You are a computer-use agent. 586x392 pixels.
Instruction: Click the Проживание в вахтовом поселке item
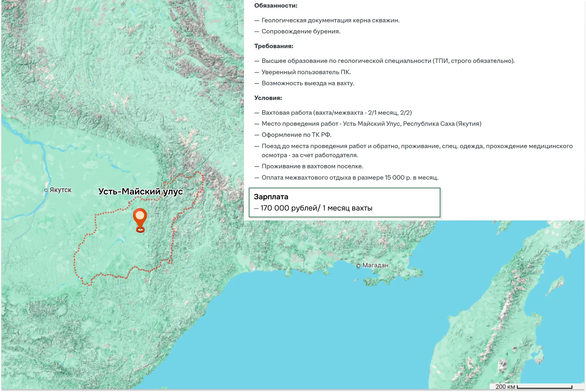point(312,166)
